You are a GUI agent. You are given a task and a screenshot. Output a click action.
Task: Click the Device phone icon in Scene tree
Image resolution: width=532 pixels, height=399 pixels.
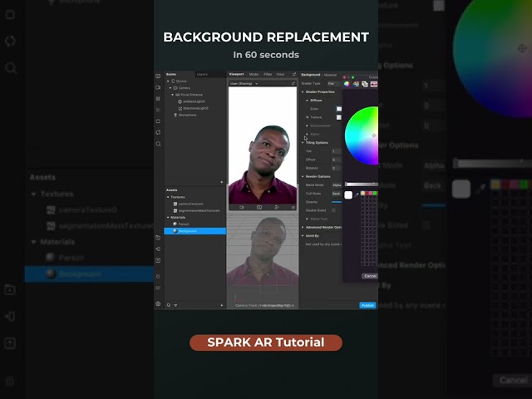[x=174, y=81]
